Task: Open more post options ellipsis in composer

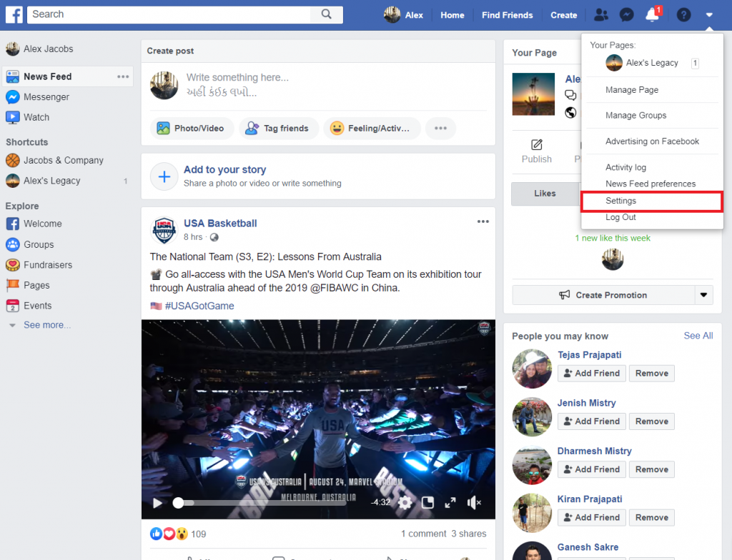Action: click(x=440, y=129)
